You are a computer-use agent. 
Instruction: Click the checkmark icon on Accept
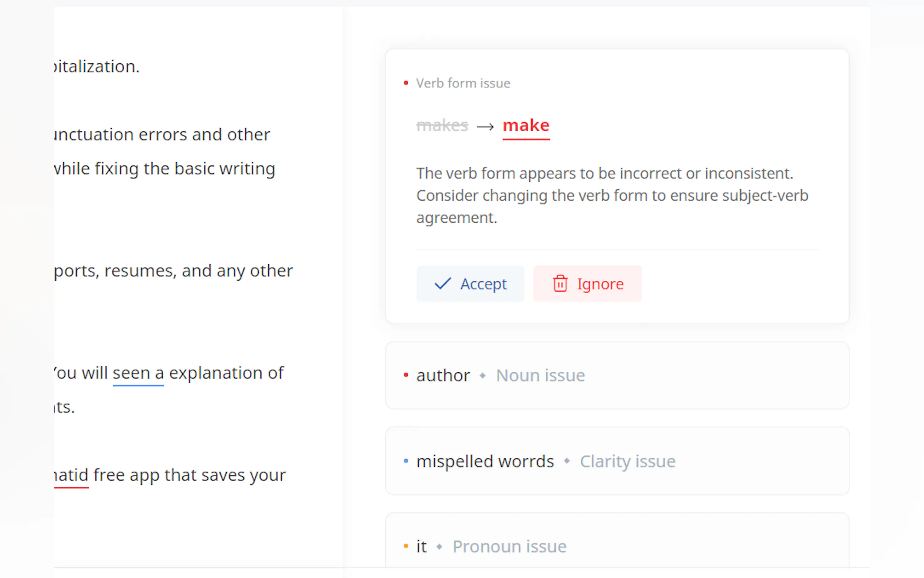click(x=443, y=284)
